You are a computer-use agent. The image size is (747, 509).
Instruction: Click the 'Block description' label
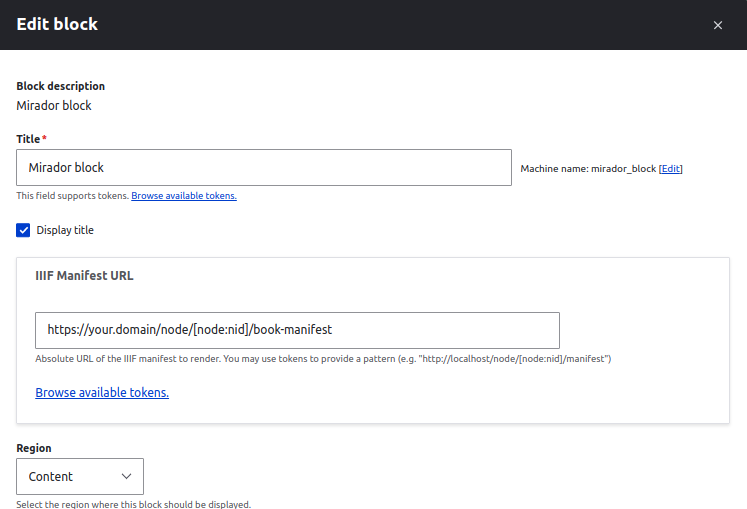[61, 86]
